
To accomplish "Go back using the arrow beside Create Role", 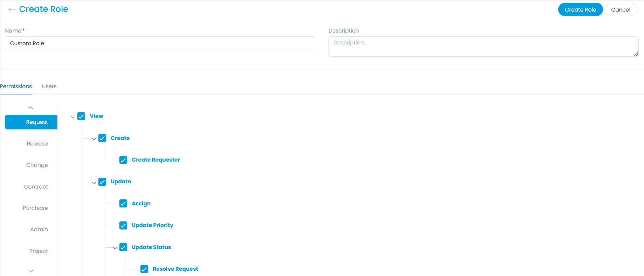I will (12, 10).
